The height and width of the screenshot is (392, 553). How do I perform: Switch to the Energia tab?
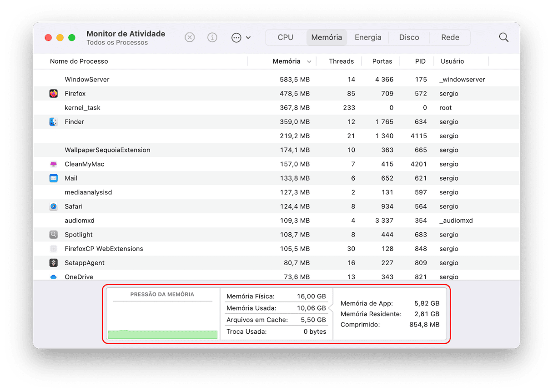[x=368, y=38]
